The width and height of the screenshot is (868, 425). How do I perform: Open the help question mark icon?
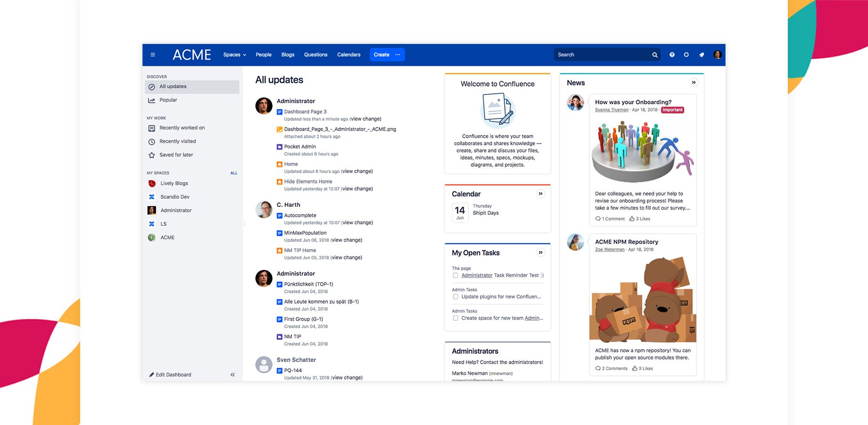coord(672,55)
